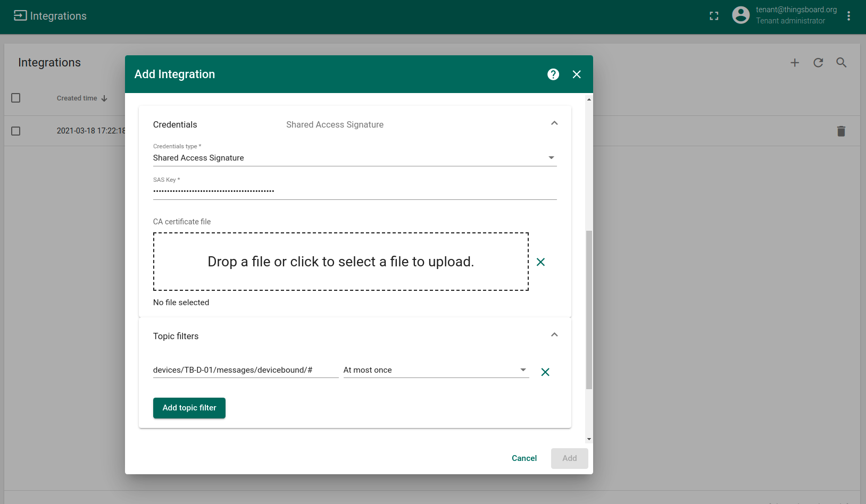Screen dimensions: 866x504
Task: Click the Topic filters section title
Action: coord(176,336)
